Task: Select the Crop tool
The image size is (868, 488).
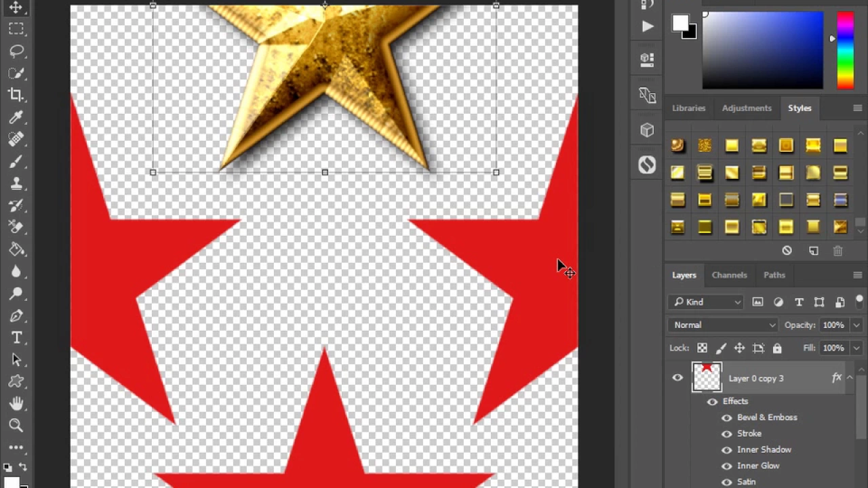Action: tap(16, 95)
